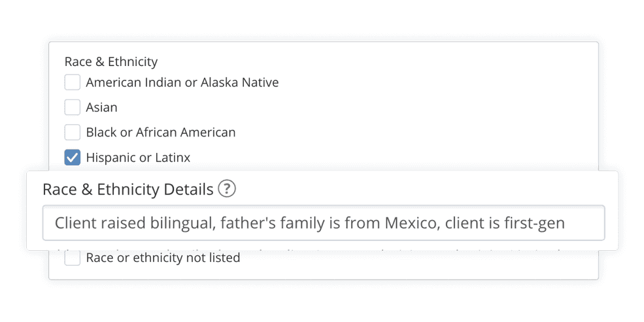Tick the Asian checkbox
The height and width of the screenshot is (322, 644).
tap(73, 107)
